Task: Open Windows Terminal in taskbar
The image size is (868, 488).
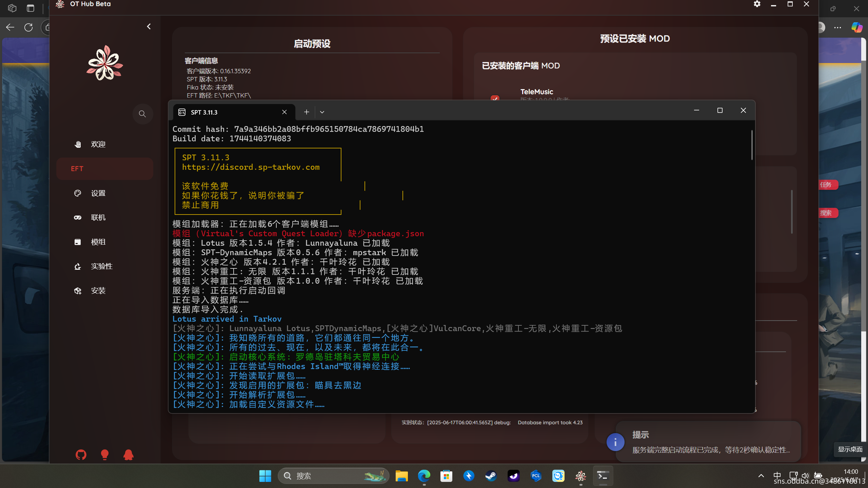Action: (x=603, y=476)
